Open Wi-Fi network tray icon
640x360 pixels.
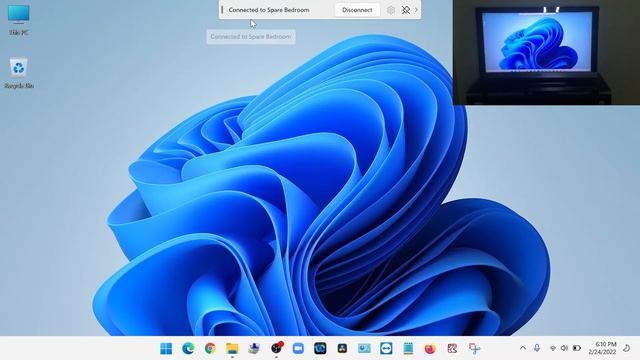553,348
